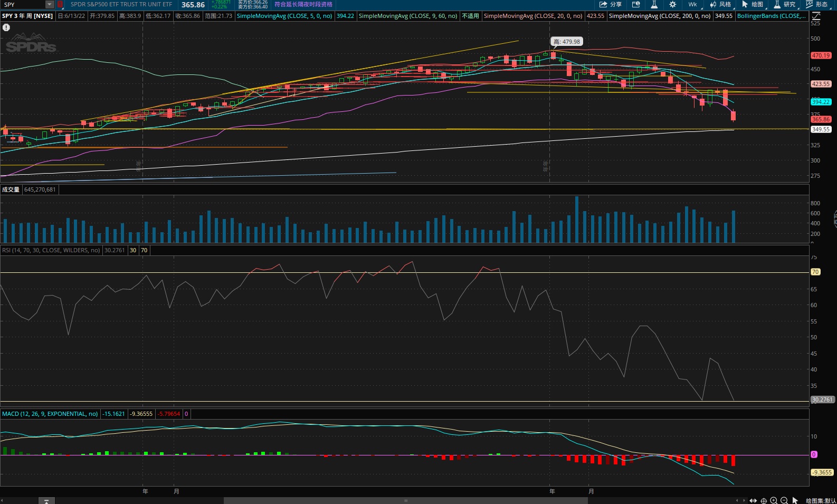Screen dimensions: 837x504
Task: Select the BollingerBands study label
Action: coord(771,16)
